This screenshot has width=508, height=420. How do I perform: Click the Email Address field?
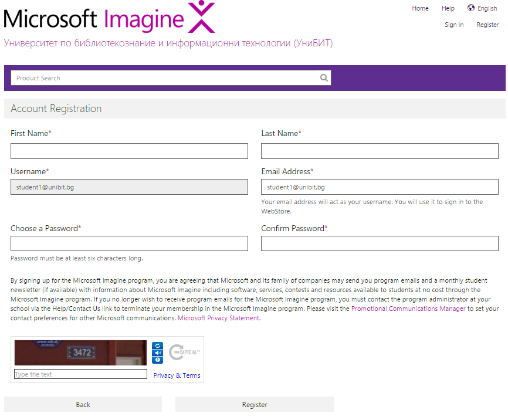(380, 187)
